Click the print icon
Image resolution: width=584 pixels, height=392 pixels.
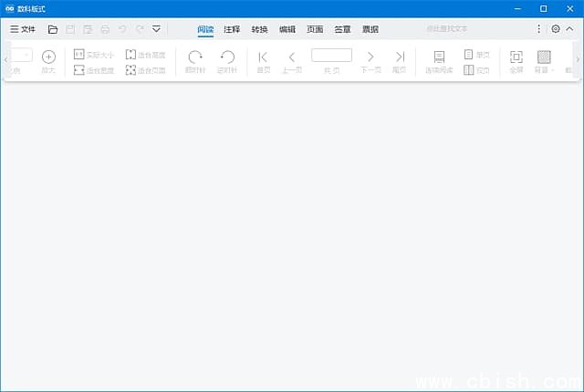[x=106, y=29]
